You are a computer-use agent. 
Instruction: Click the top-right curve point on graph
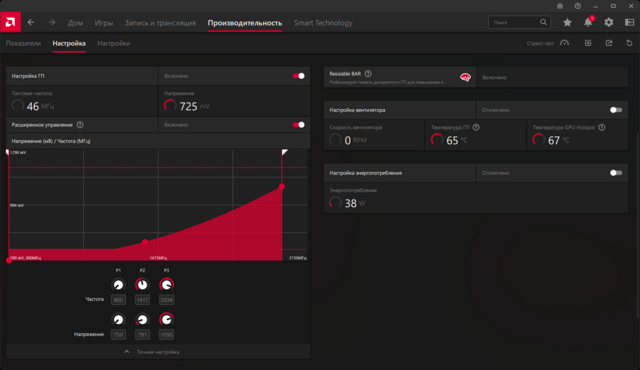point(282,186)
